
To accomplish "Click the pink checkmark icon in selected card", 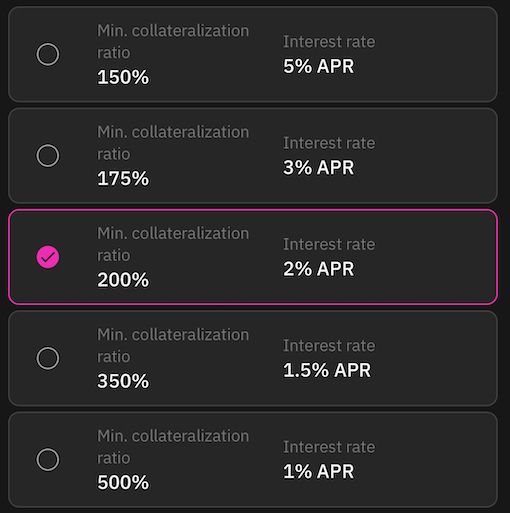I will (x=48, y=257).
